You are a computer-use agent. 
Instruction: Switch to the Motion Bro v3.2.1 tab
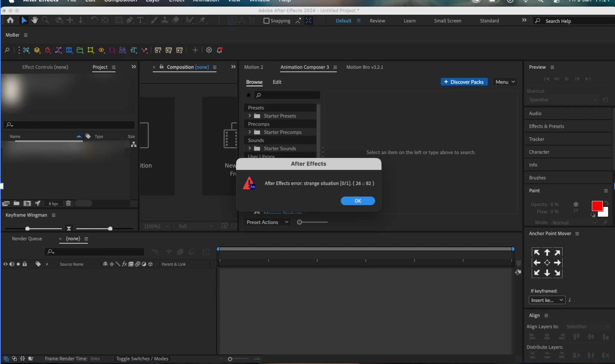coord(364,67)
